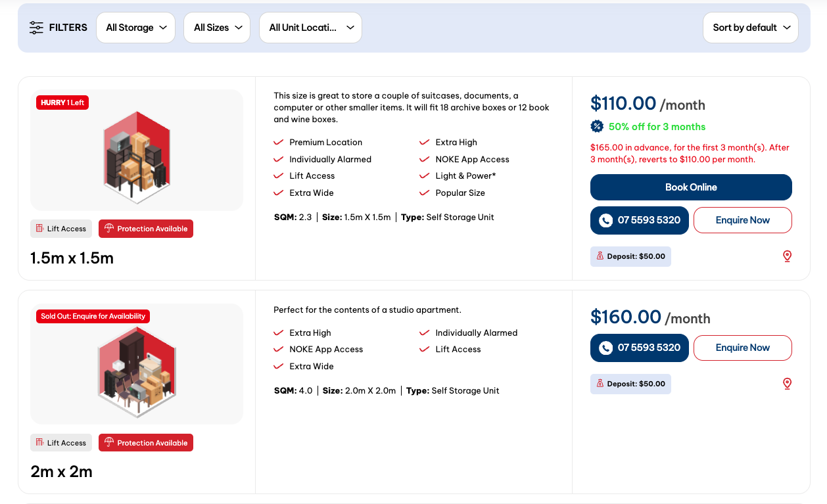Click the 1.5m x 1.5m unit image
The width and height of the screenshot is (827, 504).
pyautogui.click(x=137, y=150)
